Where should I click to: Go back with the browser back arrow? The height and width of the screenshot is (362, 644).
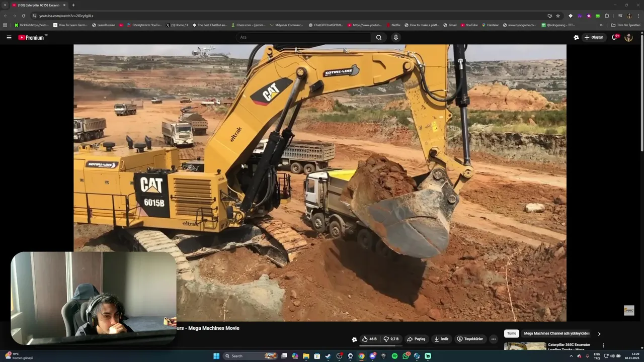(x=6, y=16)
